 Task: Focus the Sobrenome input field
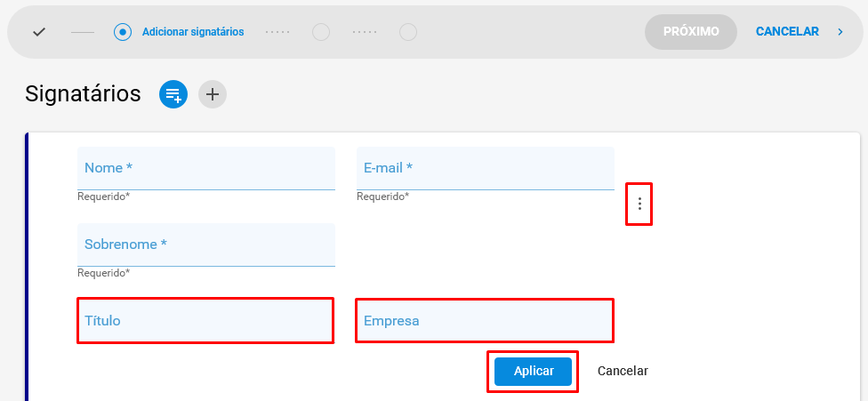(206, 245)
